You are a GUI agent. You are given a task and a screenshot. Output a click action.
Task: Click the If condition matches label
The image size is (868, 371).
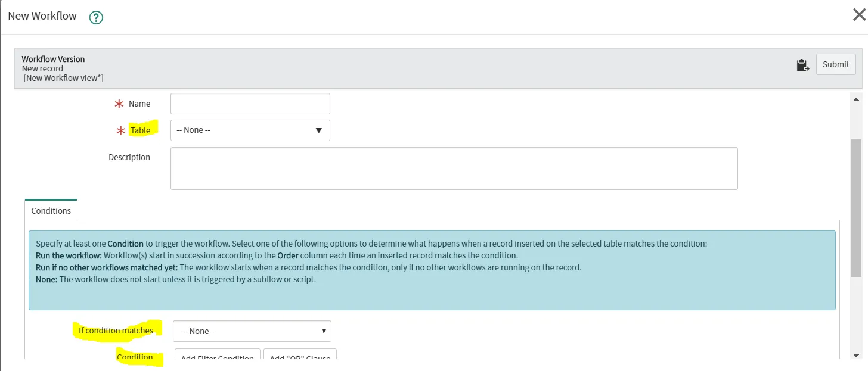(x=116, y=331)
